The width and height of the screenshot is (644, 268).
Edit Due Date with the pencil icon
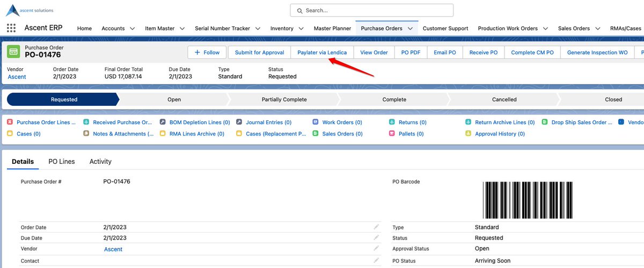tap(376, 237)
